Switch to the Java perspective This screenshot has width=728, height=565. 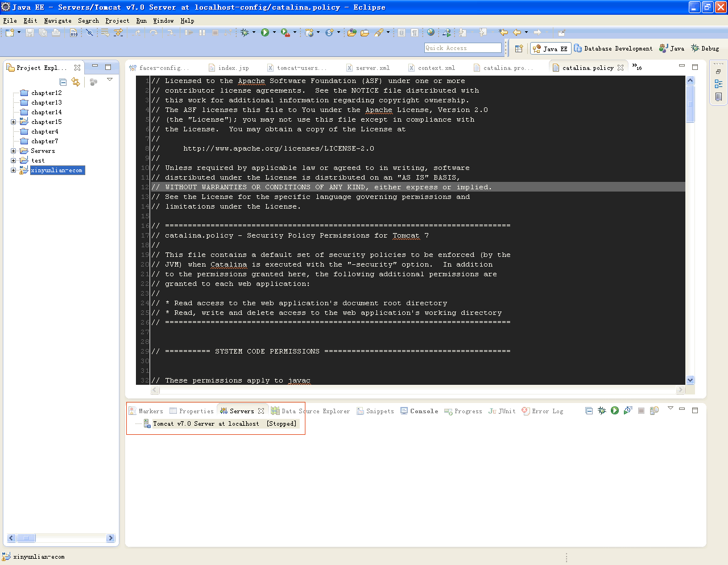672,49
